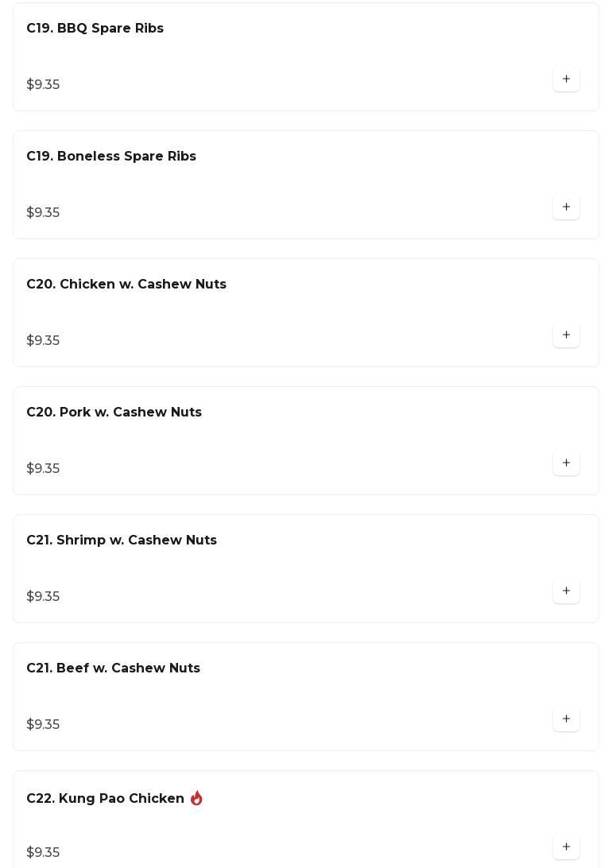Image resolution: width=612 pixels, height=868 pixels.
Task: Open C19. BBQ Spare Ribs item title
Action: [x=95, y=29]
